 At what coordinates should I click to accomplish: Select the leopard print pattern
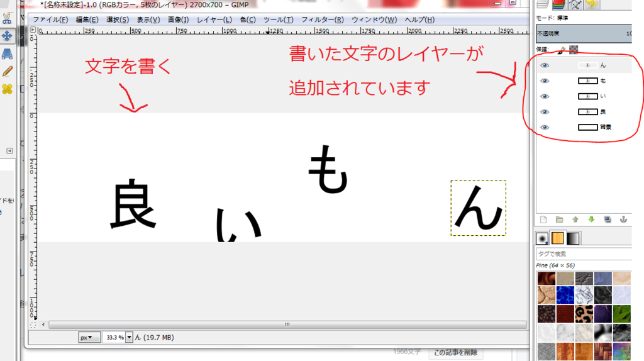[584, 314]
